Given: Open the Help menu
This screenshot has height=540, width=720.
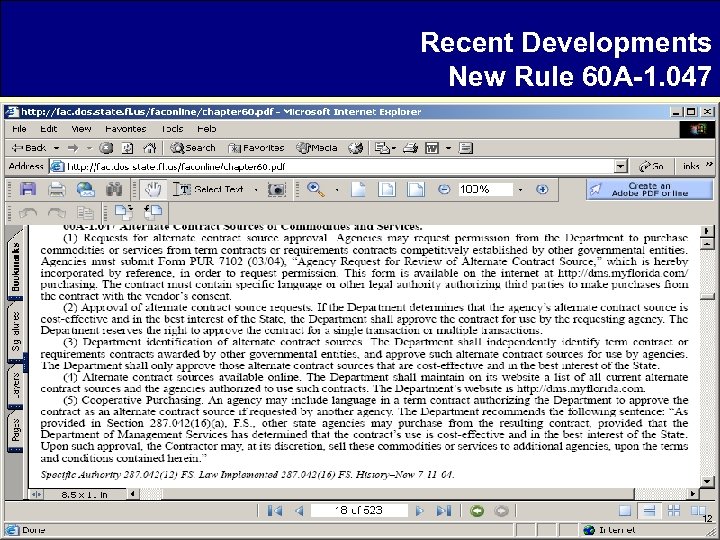Looking at the screenshot, I should [207, 129].
